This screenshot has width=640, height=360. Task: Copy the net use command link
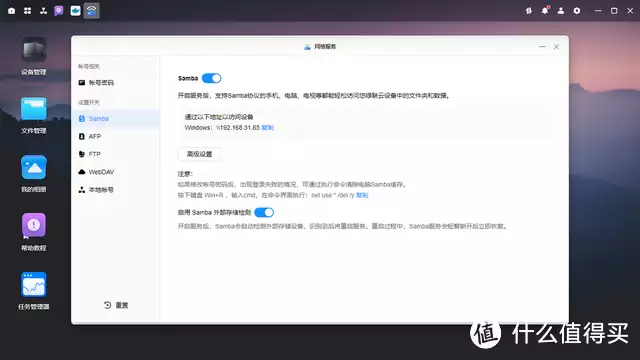pyautogui.click(x=362, y=195)
